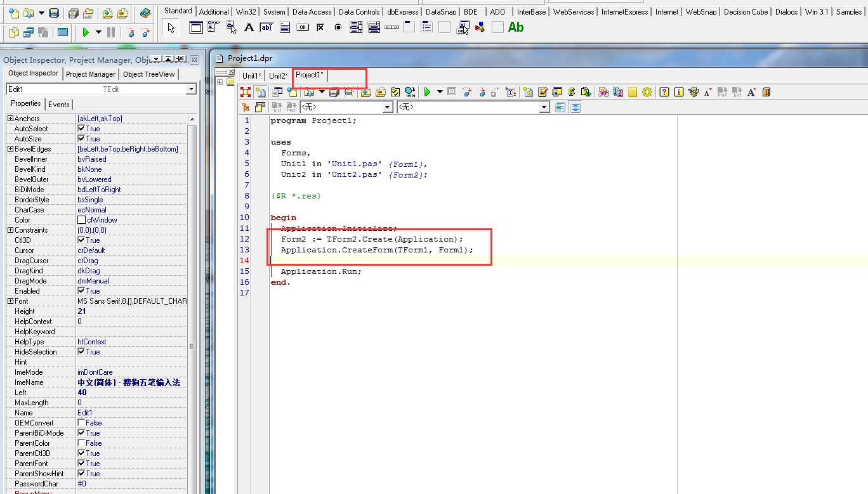Click the Save All toolbar icon
This screenshot has width=868, height=494.
pyautogui.click(x=73, y=13)
